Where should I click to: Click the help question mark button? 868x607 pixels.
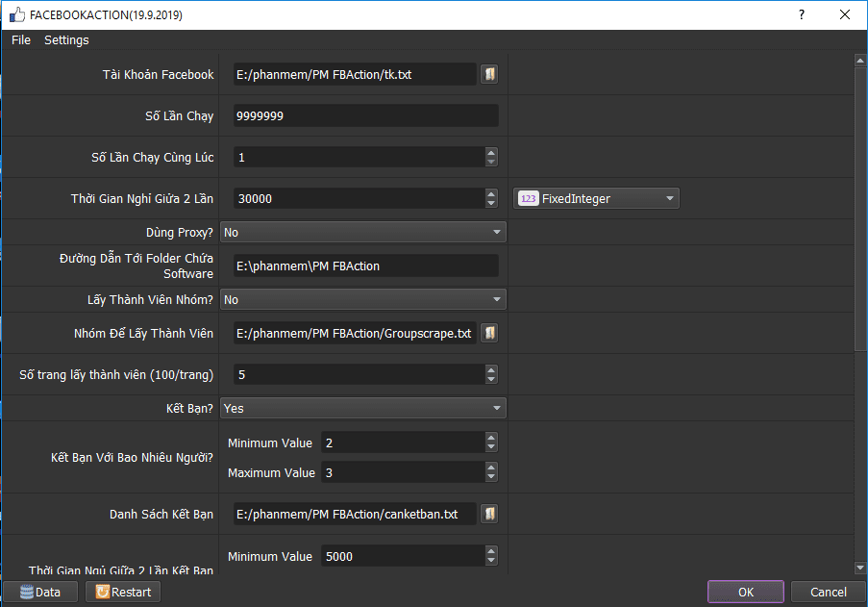[801, 15]
